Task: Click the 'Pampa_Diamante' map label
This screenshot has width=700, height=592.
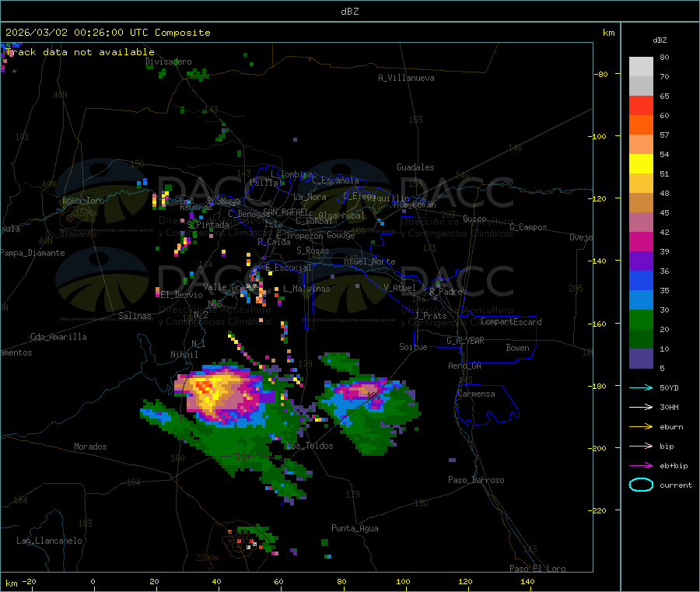Action: pyautogui.click(x=33, y=253)
